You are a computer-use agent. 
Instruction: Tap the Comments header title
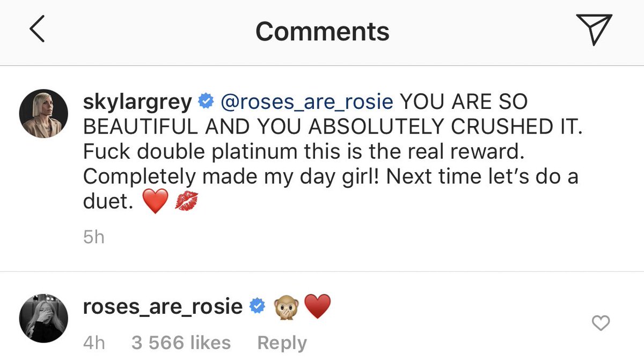click(322, 31)
